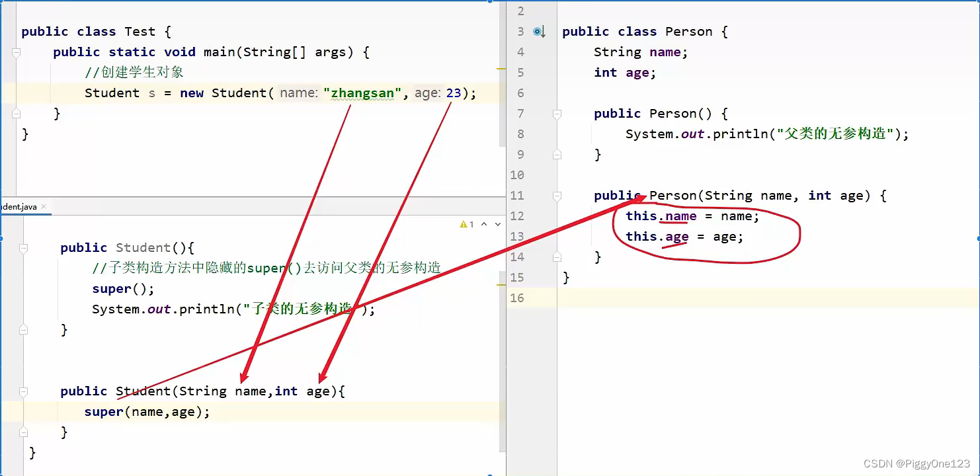Click "this.age" on line 13
The height and width of the screenshot is (476, 980).
[657, 237]
